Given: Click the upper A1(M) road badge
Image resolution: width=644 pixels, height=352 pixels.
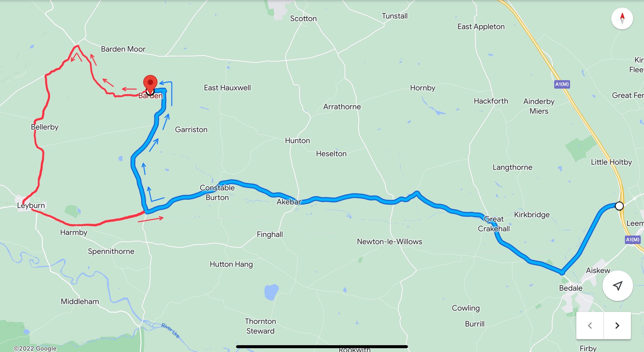Looking at the screenshot, I should (x=562, y=84).
